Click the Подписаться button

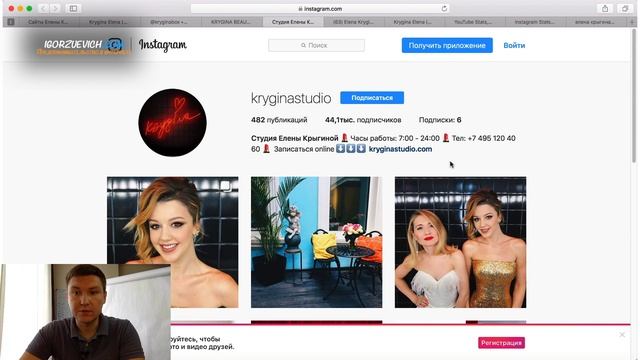[372, 98]
